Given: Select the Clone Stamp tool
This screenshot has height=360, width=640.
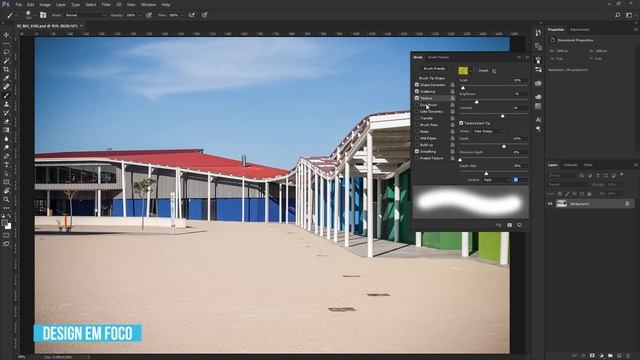Looking at the screenshot, I should click(6, 104).
